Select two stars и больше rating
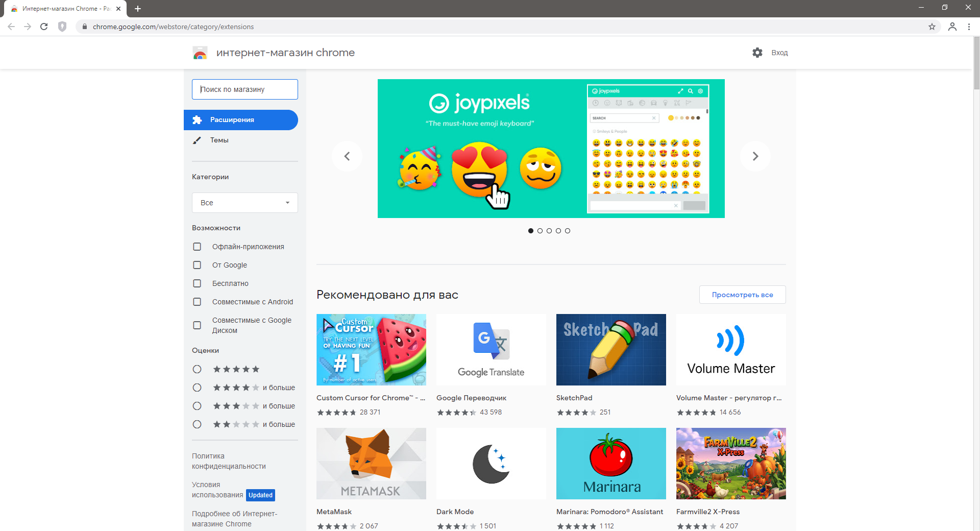Image resolution: width=980 pixels, height=531 pixels. [x=197, y=424]
